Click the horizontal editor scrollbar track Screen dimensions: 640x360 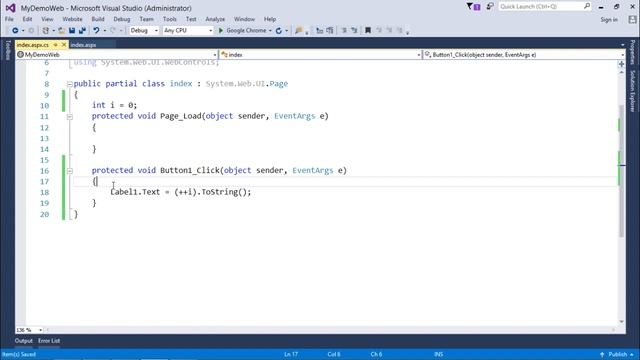(331, 329)
